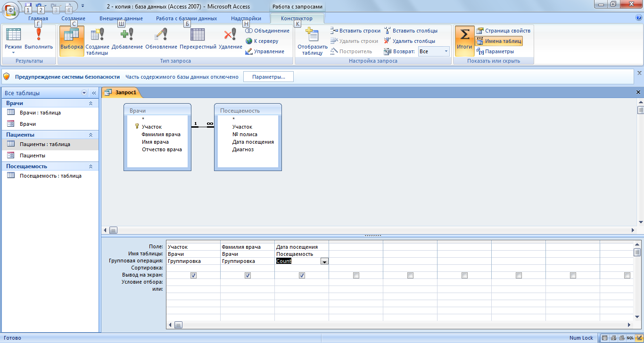The image size is (644, 343).
Task: Select the Выборка query type icon
Action: pos(72,35)
